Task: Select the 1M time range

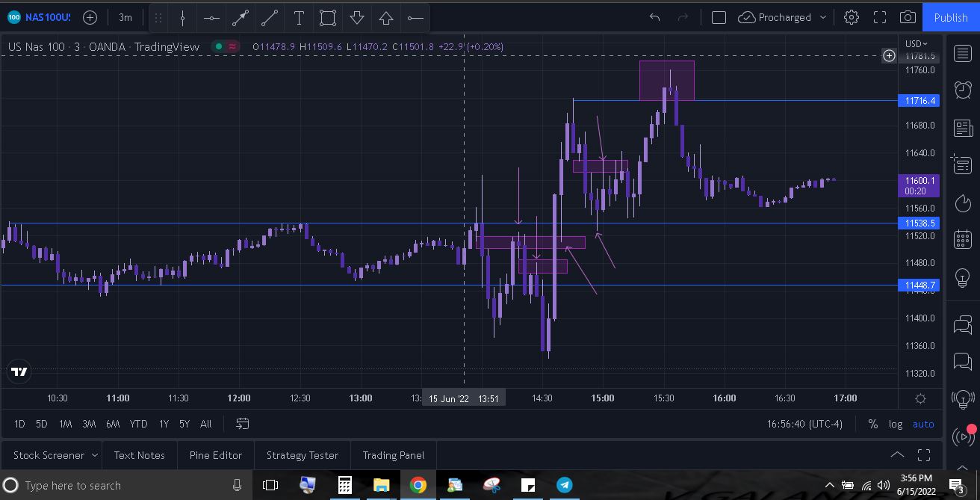Action: point(66,424)
